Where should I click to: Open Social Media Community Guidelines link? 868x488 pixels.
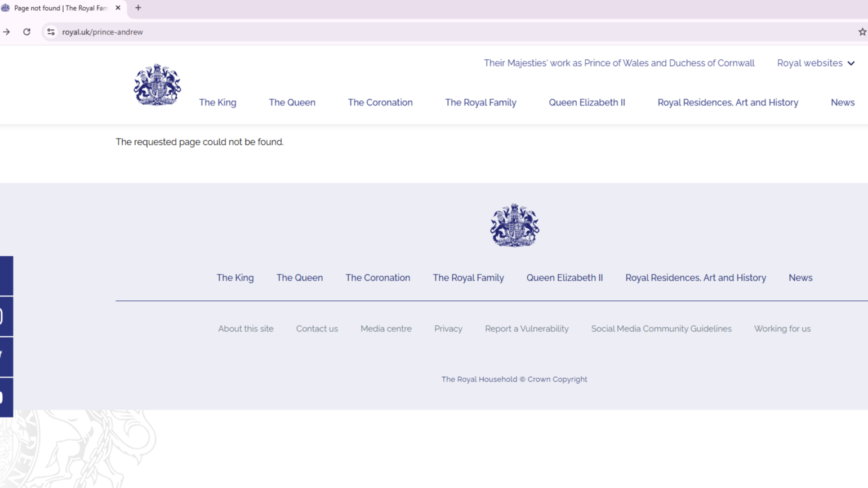pyautogui.click(x=661, y=329)
